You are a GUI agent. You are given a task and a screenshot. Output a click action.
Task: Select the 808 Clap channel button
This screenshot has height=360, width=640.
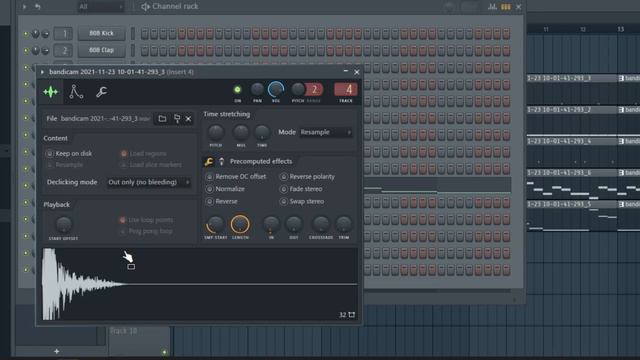tap(101, 50)
